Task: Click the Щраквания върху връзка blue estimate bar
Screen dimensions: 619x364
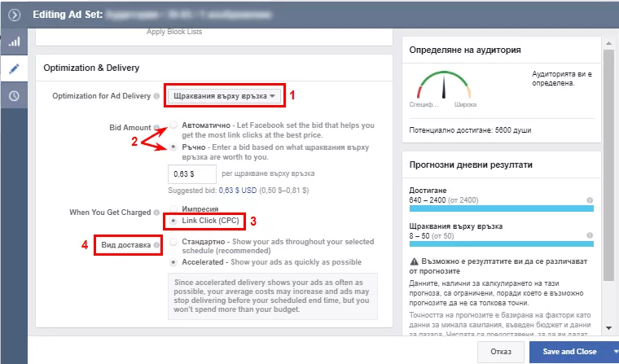Action: pos(502,243)
